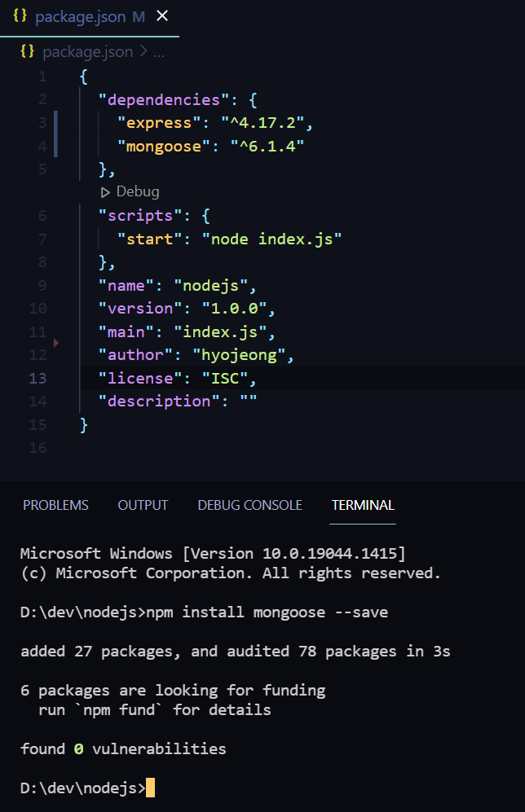Open the breadcrumb ellipsis segment
Image resolution: width=525 pixels, height=812 pixels.
point(159,52)
